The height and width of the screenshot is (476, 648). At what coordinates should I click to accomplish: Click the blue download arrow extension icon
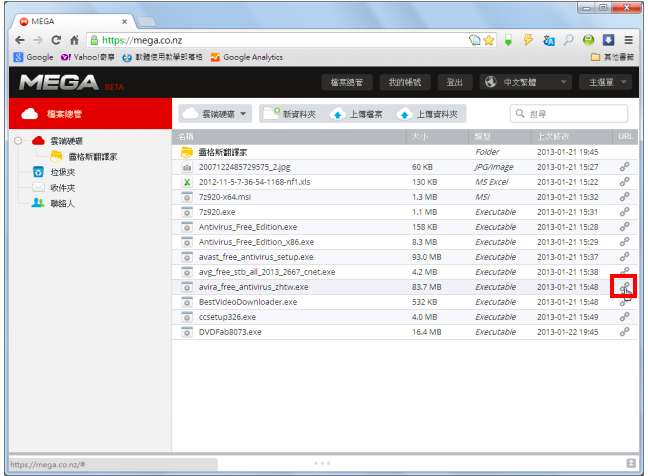coord(608,40)
